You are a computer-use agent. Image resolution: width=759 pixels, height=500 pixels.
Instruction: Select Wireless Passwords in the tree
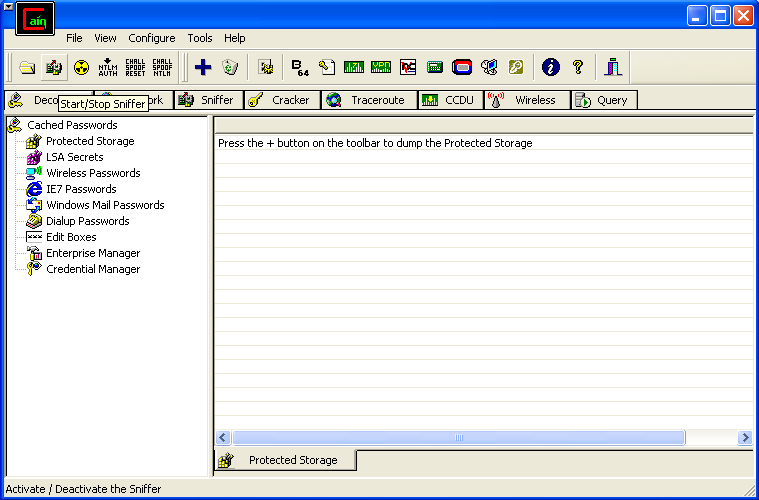(x=93, y=173)
